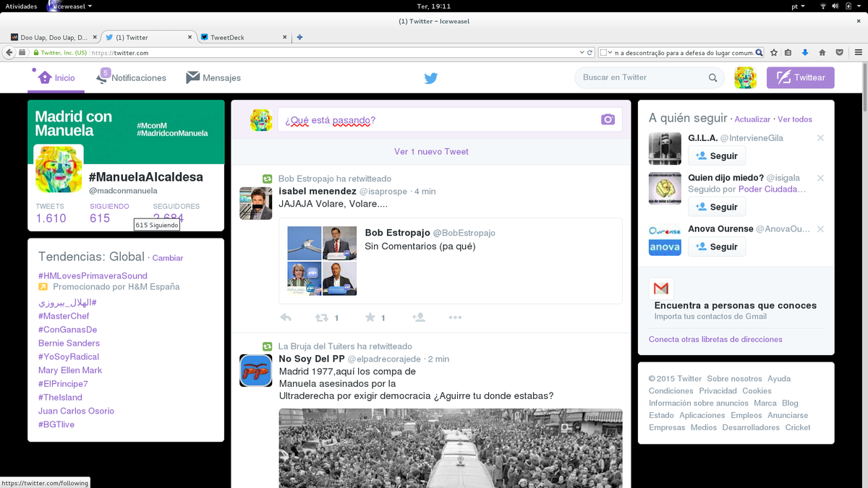Open the Atividades overview

pyautogui.click(x=21, y=6)
